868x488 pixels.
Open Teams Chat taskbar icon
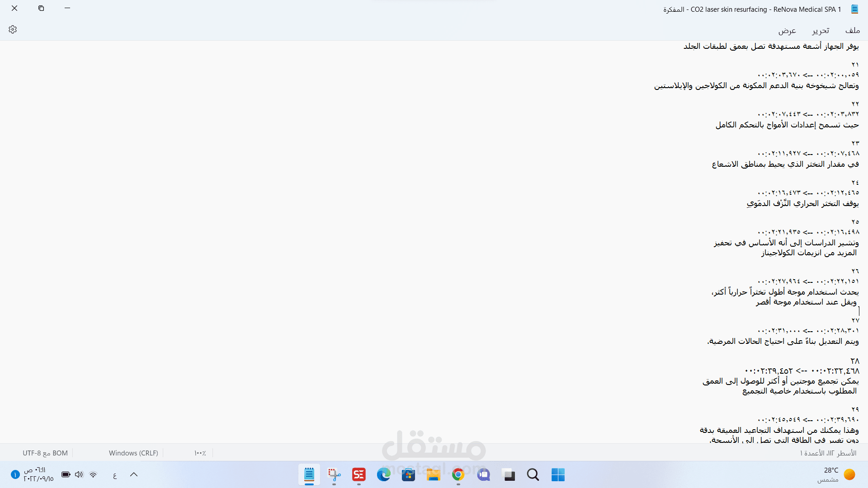484,474
